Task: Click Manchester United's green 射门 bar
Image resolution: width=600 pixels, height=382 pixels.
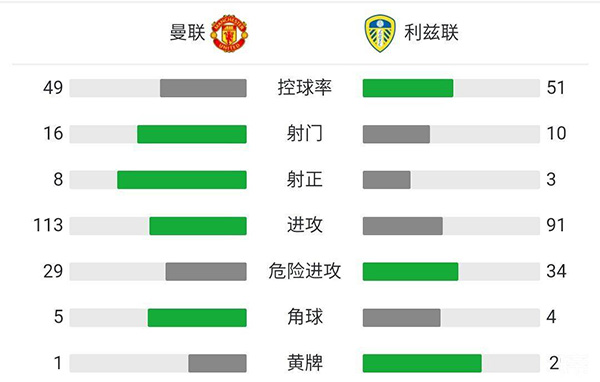Action: (x=192, y=134)
